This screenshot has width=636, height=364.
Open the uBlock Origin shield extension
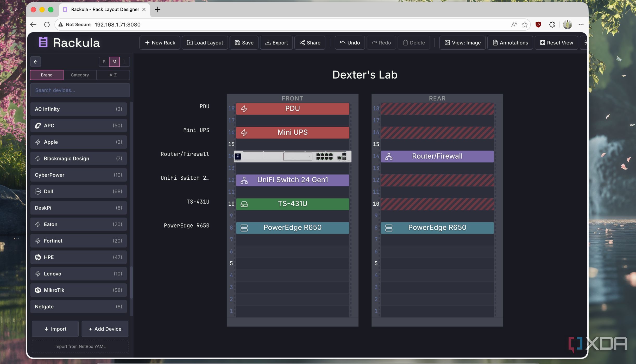pyautogui.click(x=538, y=24)
